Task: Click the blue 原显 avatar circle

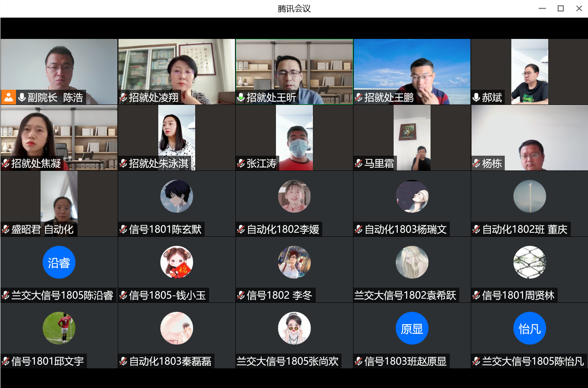Action: (x=412, y=328)
